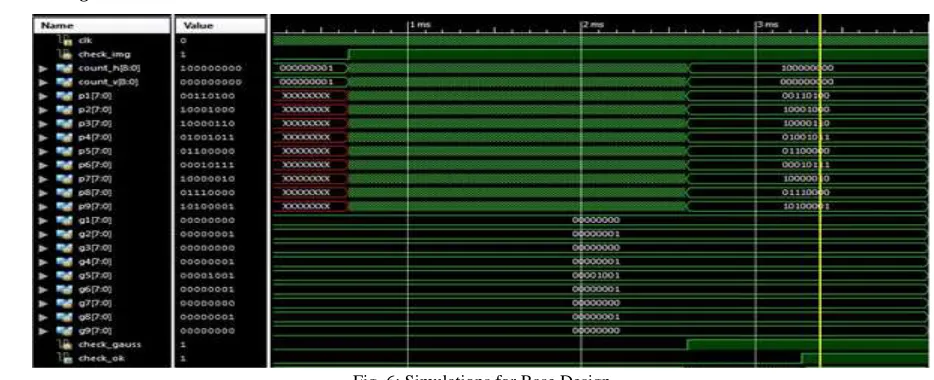
Task: Click the g5 bus icon
Action: point(64,276)
